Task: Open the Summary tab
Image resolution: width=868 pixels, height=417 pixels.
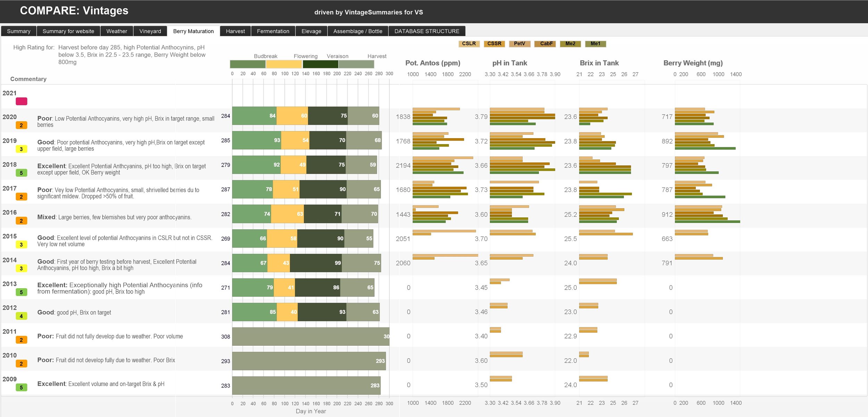Action: [x=19, y=31]
